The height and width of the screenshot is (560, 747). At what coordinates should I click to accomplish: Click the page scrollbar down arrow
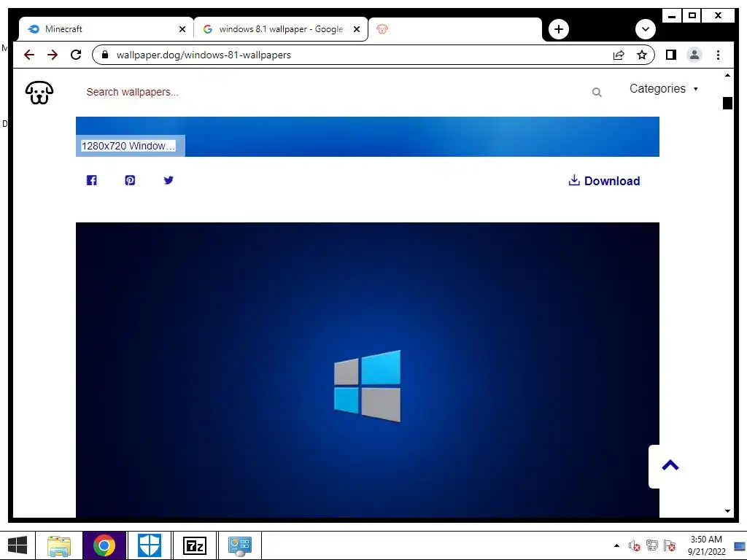(727, 511)
